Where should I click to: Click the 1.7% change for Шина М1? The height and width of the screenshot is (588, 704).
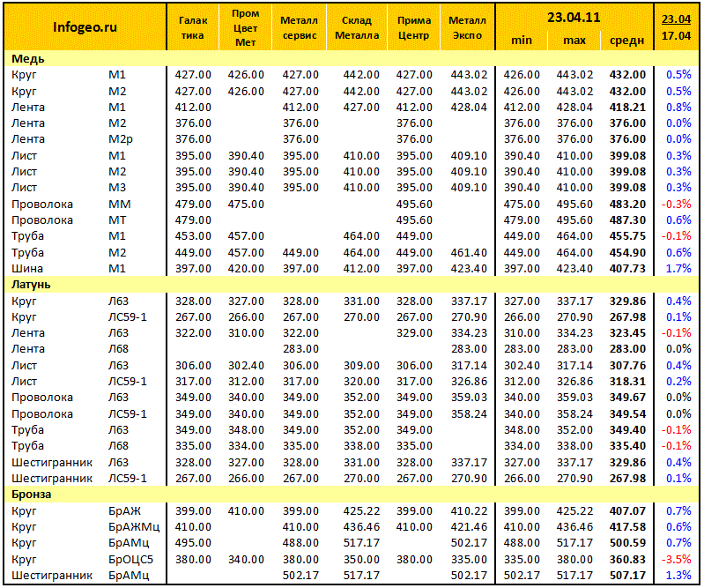(x=678, y=269)
